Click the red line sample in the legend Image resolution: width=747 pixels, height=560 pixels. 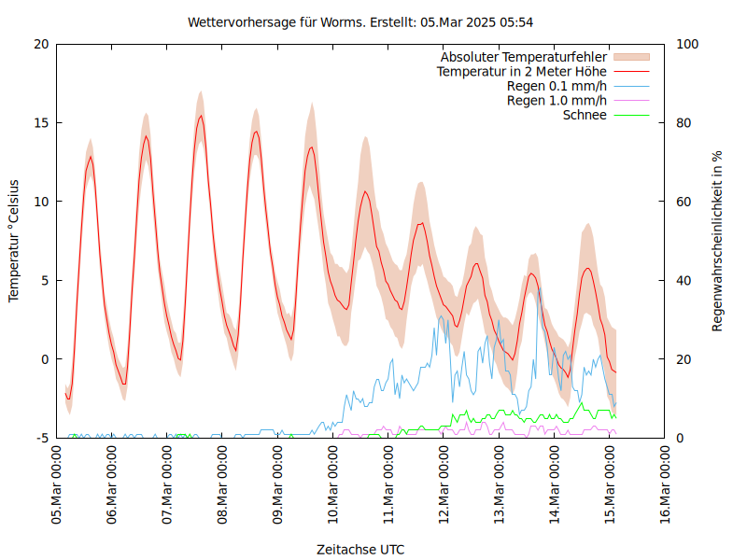pos(631,71)
